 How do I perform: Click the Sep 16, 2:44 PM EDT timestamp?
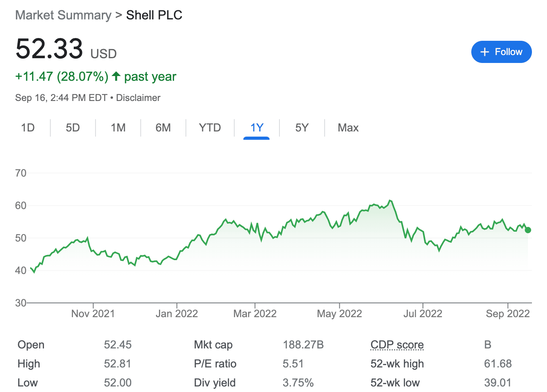[x=61, y=98]
